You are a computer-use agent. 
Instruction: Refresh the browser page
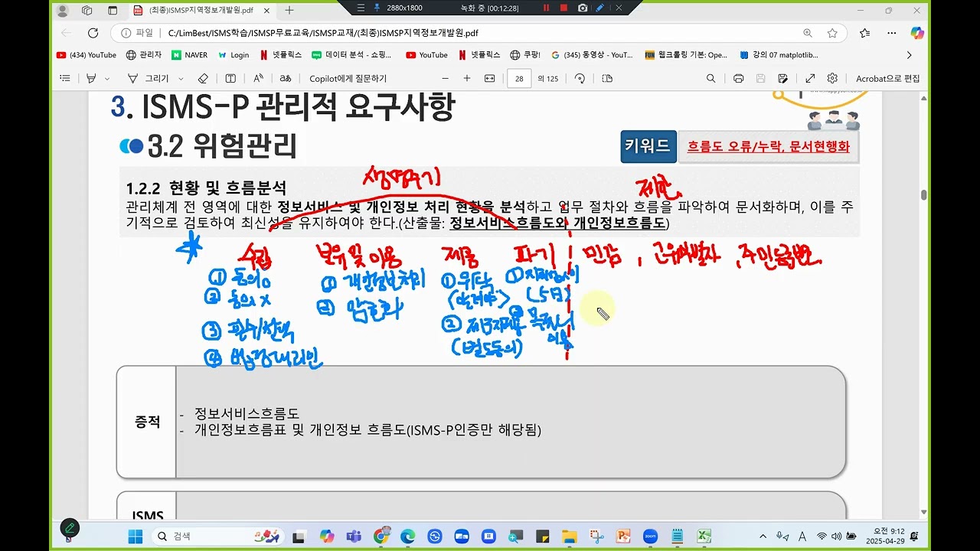click(93, 33)
